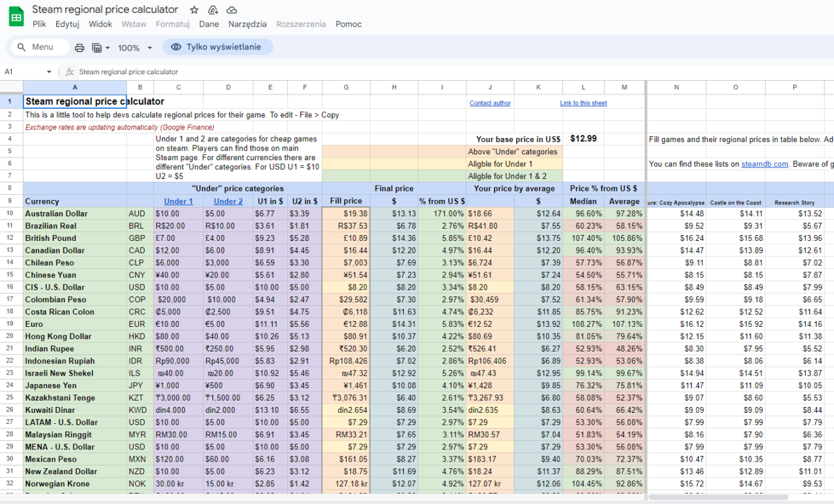Click the 'Research Story' header cell

[x=794, y=202]
